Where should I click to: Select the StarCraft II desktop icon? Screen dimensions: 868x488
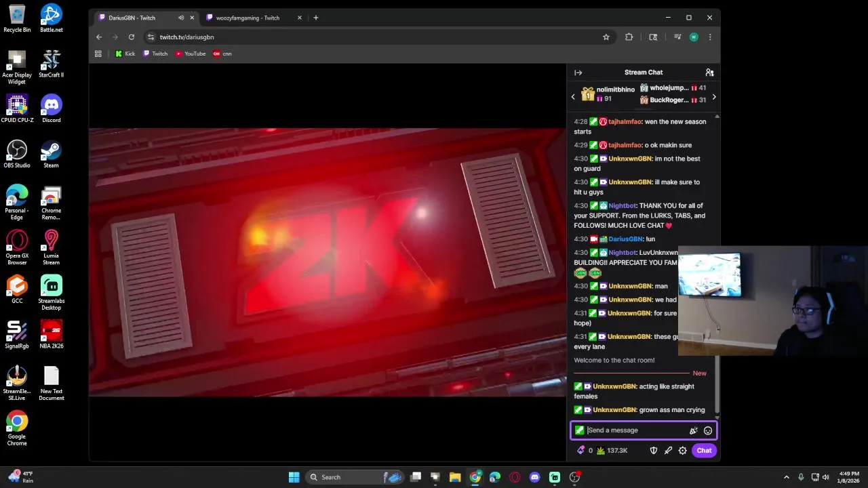pos(52,63)
